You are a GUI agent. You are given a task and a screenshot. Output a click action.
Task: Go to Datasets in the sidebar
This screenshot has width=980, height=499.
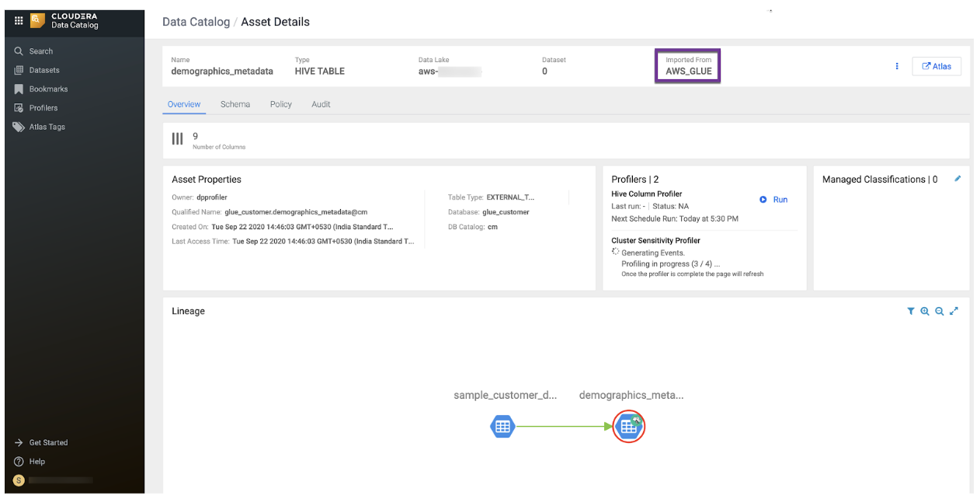[x=43, y=70]
